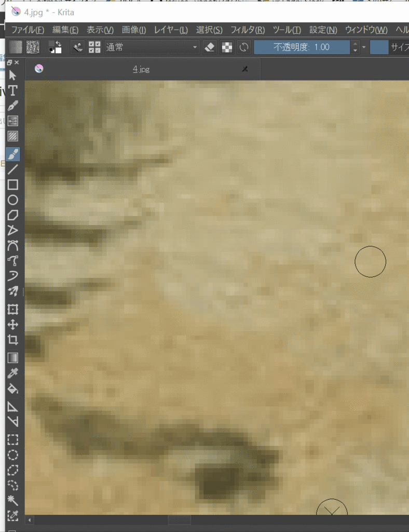Viewport: 409px width, 532px height.
Task: Select the Transform tool
Action: tap(13, 310)
